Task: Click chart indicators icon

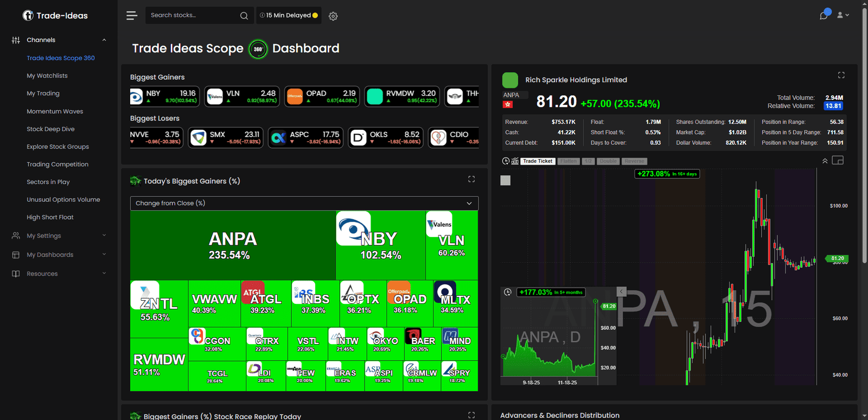Action: coord(515,161)
